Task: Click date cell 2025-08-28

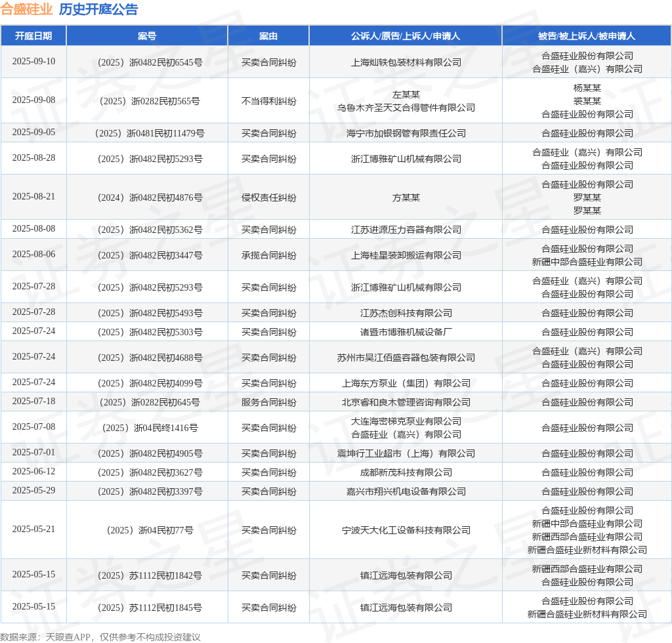Action: pos(34,157)
